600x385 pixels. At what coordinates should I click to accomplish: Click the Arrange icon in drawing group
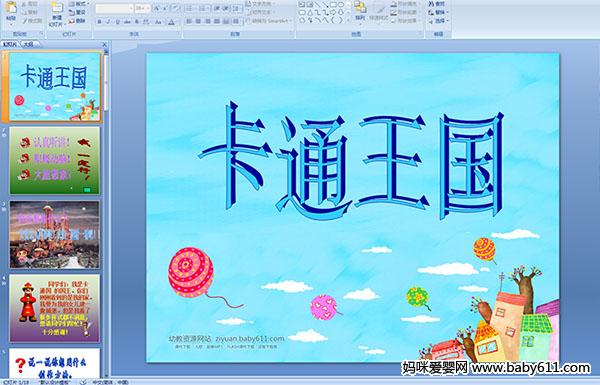pyautogui.click(x=360, y=8)
